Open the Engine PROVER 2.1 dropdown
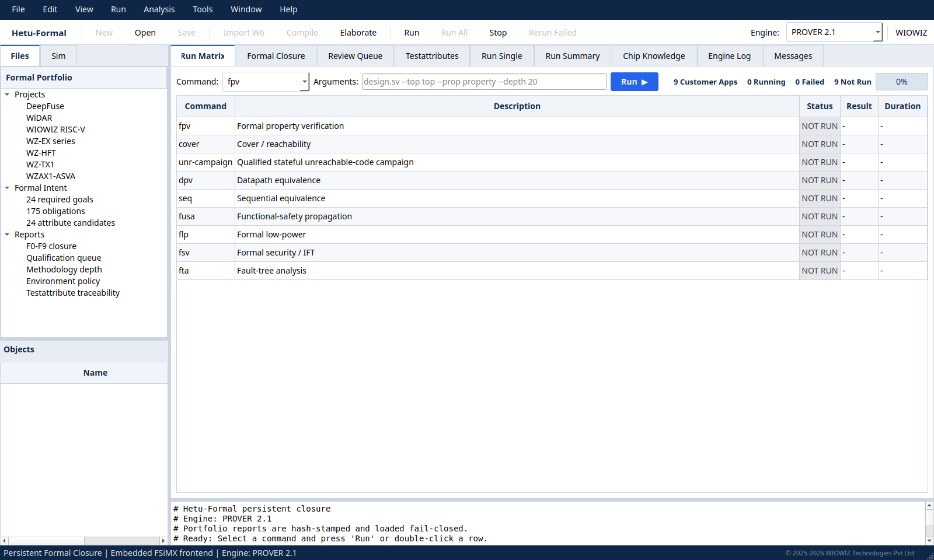This screenshot has height=560, width=934. (x=834, y=32)
